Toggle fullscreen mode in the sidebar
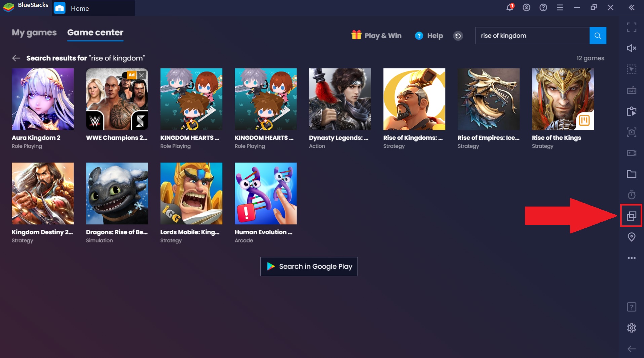The width and height of the screenshot is (644, 358). (x=632, y=27)
